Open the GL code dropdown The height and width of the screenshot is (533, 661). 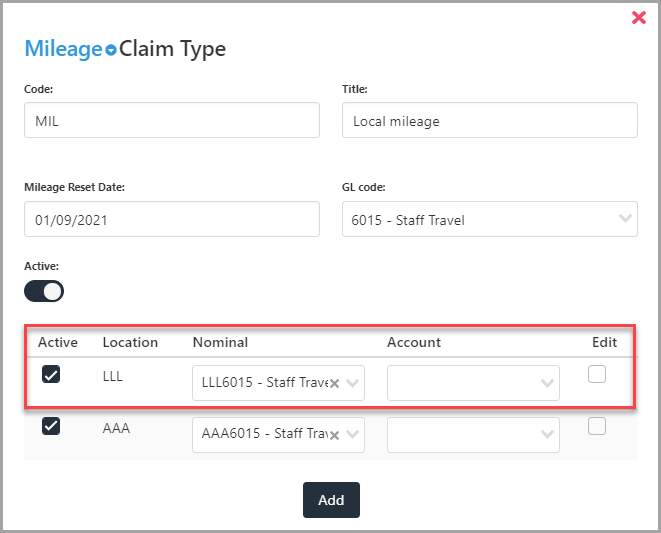(x=489, y=219)
